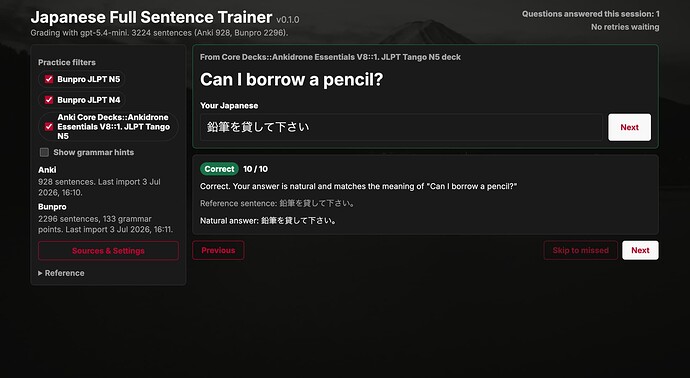
Task: Expand the Reference disclosure triangle
Action: pos(40,273)
